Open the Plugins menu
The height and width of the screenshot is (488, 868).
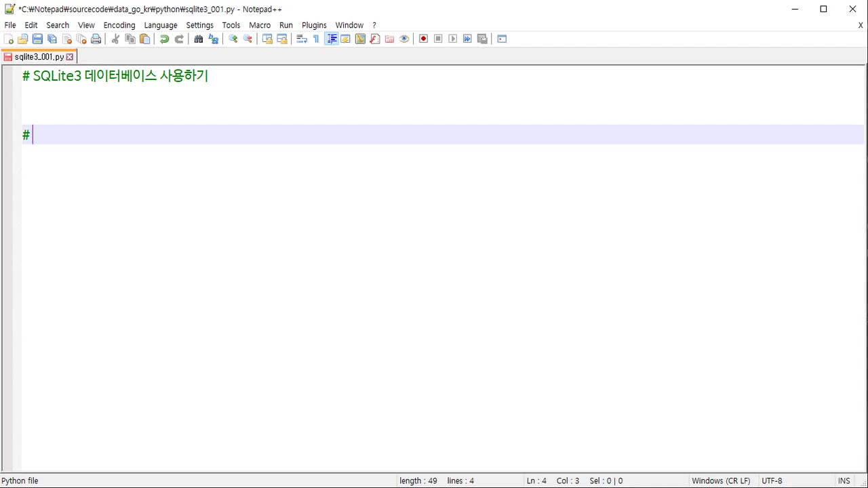coord(314,25)
